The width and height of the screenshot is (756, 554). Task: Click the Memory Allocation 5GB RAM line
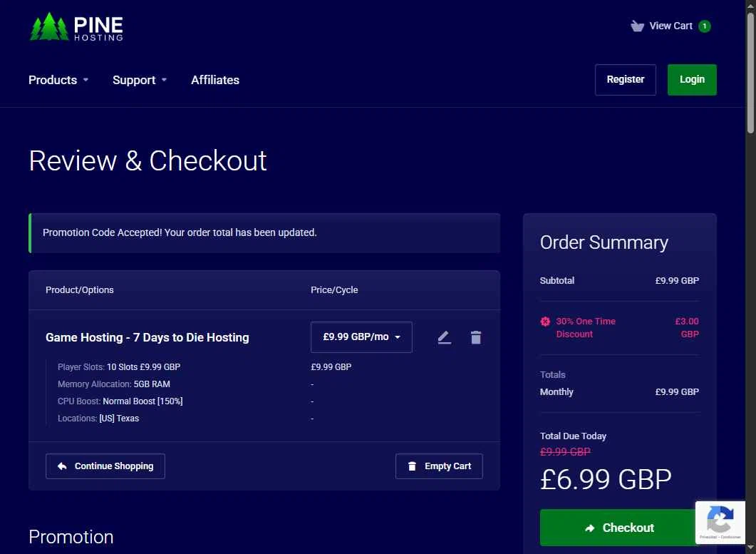coord(114,384)
